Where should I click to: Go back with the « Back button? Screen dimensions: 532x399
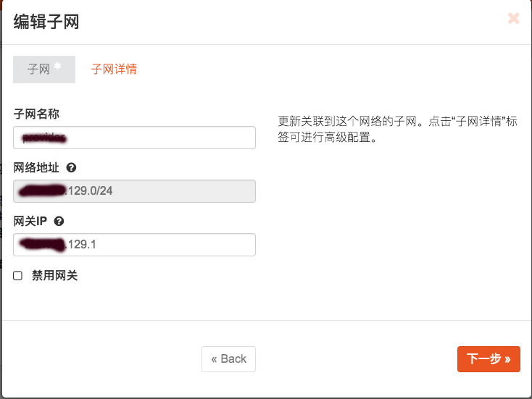tap(228, 359)
